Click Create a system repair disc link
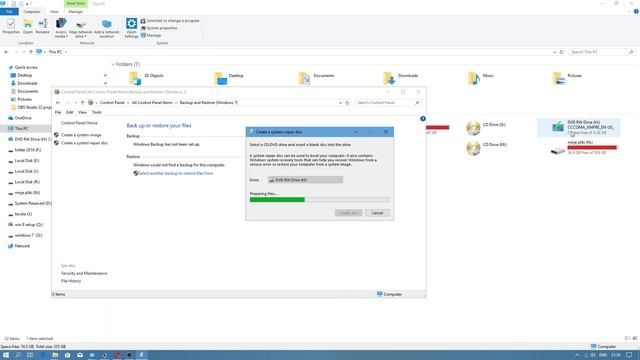Image resolution: width=640 pixels, height=360 pixels. click(84, 143)
